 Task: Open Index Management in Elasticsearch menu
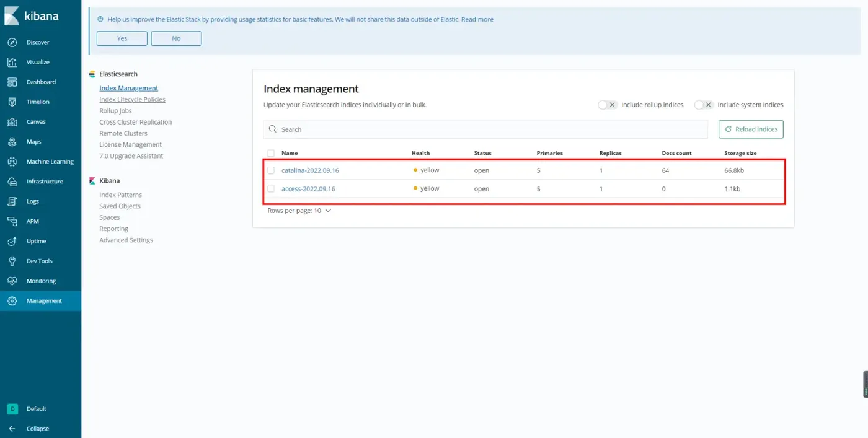(129, 88)
